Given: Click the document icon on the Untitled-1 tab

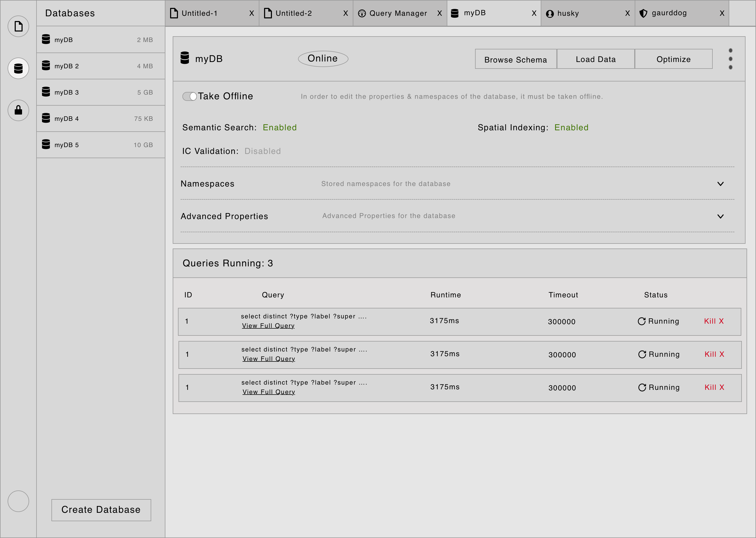Looking at the screenshot, I should [174, 13].
